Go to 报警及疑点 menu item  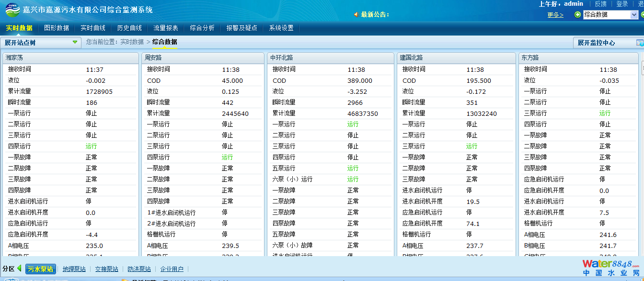pyautogui.click(x=241, y=28)
